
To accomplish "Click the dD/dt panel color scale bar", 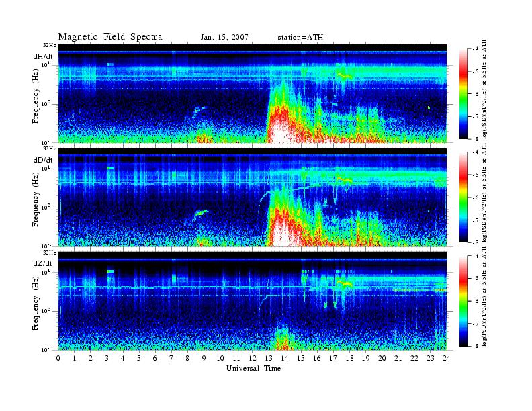I will click(x=463, y=197).
